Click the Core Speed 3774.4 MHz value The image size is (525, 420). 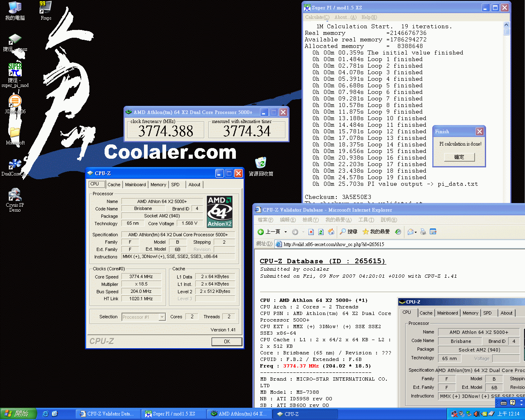tap(141, 276)
